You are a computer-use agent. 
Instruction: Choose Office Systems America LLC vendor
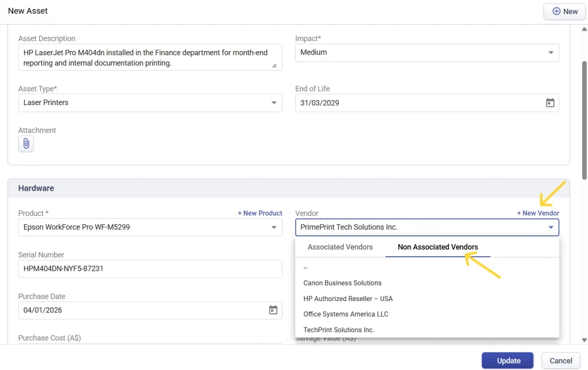427,314
